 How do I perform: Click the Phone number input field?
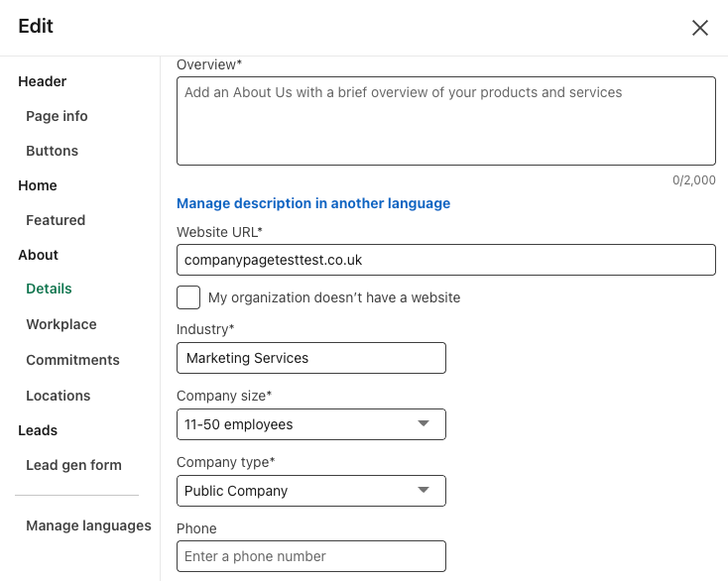point(311,556)
